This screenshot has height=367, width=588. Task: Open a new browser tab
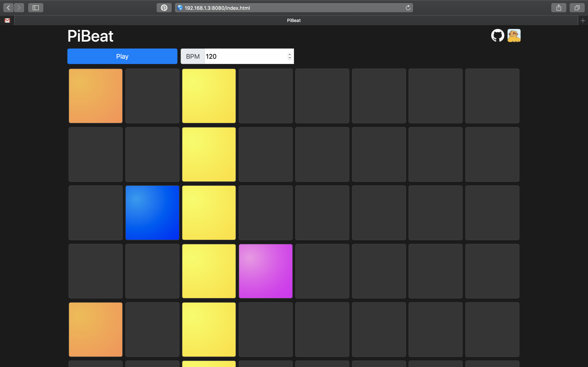pos(583,20)
